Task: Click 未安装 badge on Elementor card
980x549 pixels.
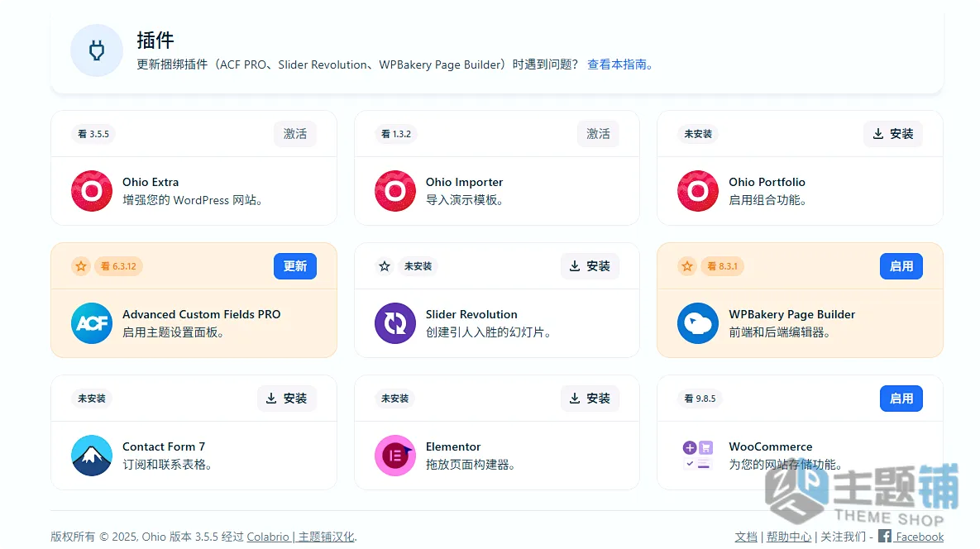Action: (x=395, y=399)
